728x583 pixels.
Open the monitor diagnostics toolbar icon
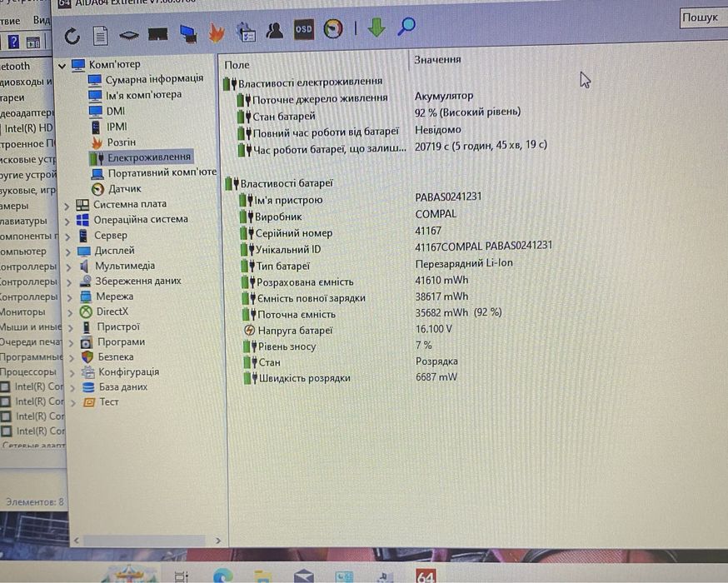coord(188,33)
